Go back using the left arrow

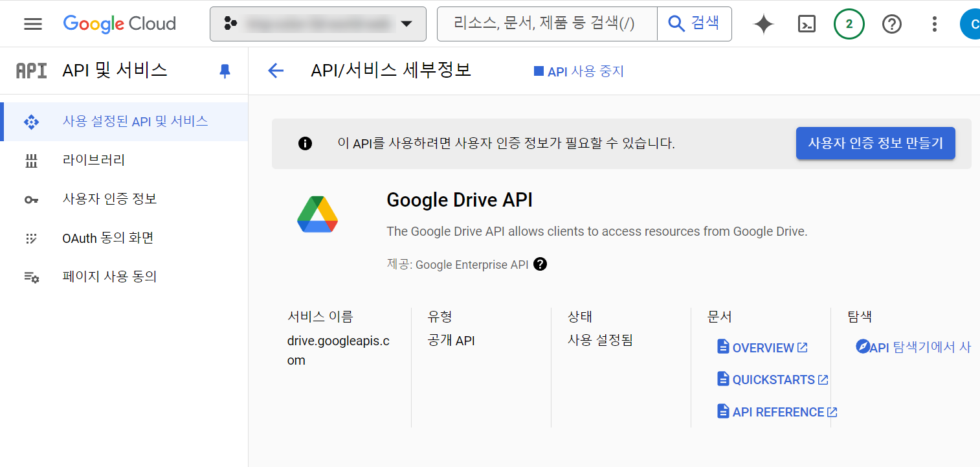pos(276,71)
